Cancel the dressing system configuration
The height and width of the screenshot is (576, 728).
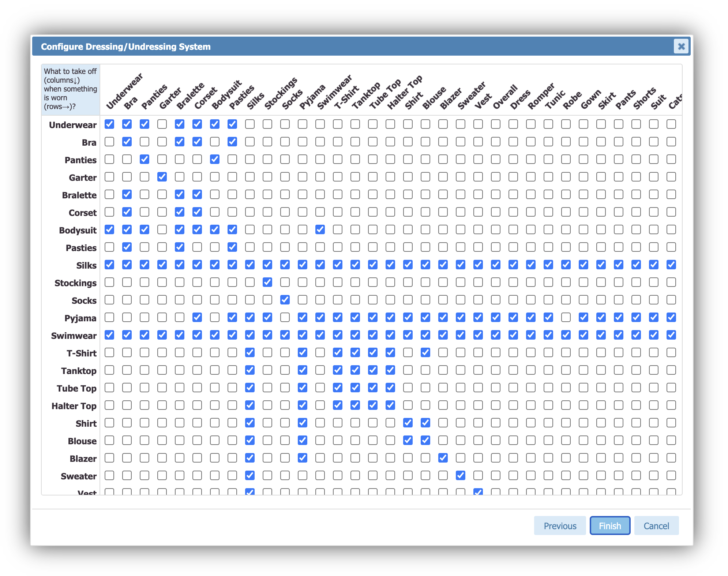coord(656,526)
